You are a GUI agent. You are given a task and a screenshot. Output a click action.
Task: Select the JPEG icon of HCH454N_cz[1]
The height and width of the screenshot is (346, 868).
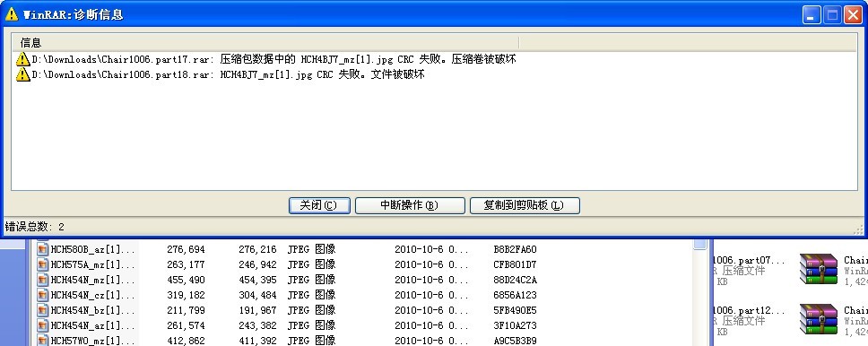pos(43,295)
